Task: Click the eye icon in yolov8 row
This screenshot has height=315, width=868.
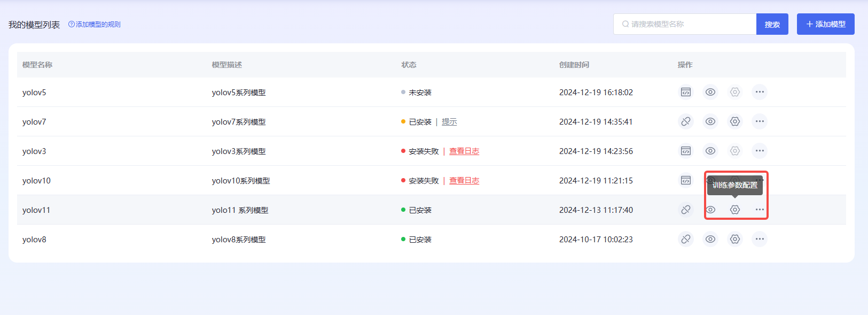Action: (x=710, y=239)
